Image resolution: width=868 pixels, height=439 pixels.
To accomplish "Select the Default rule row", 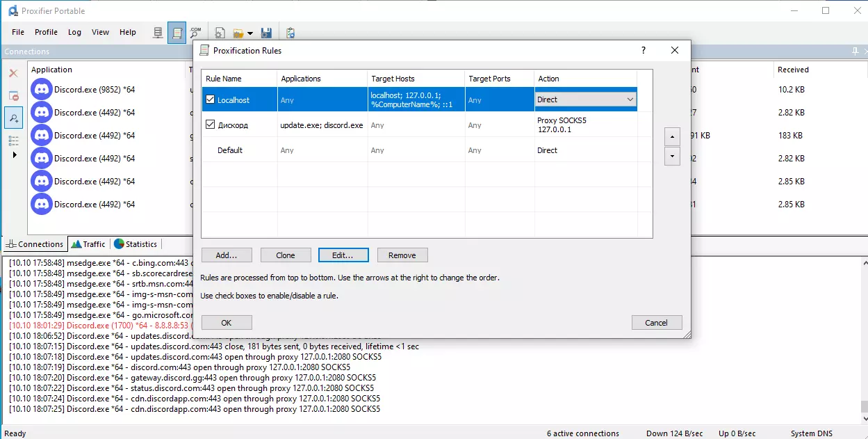I will click(419, 150).
